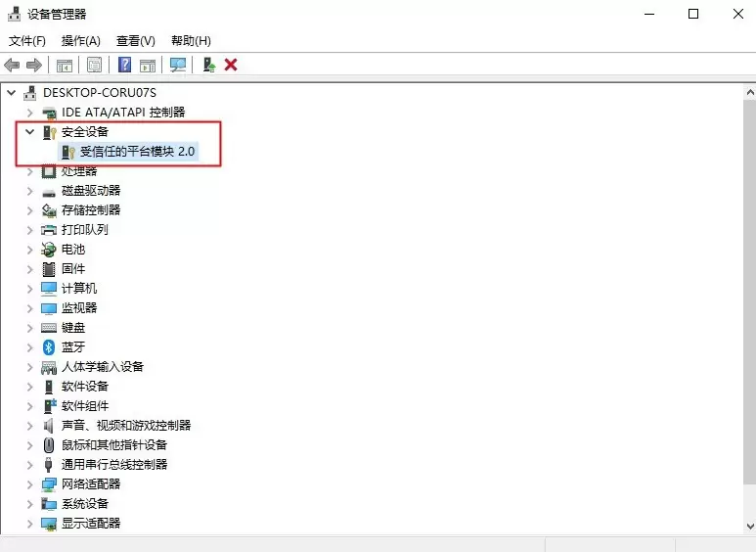
Task: Expand the 计算机 node
Action: (x=30, y=289)
